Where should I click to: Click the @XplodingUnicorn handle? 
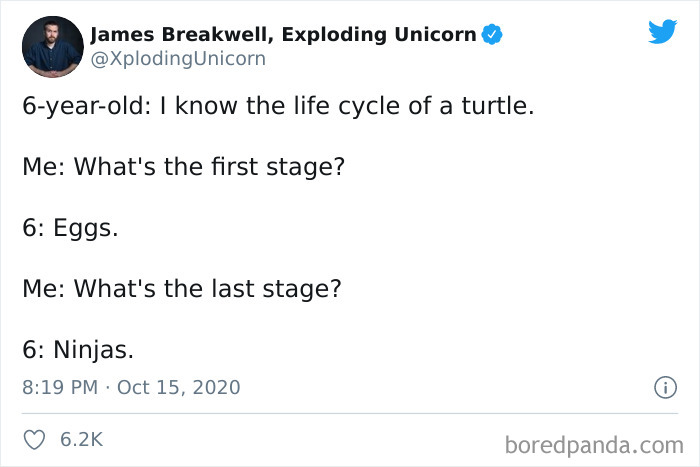[178, 59]
